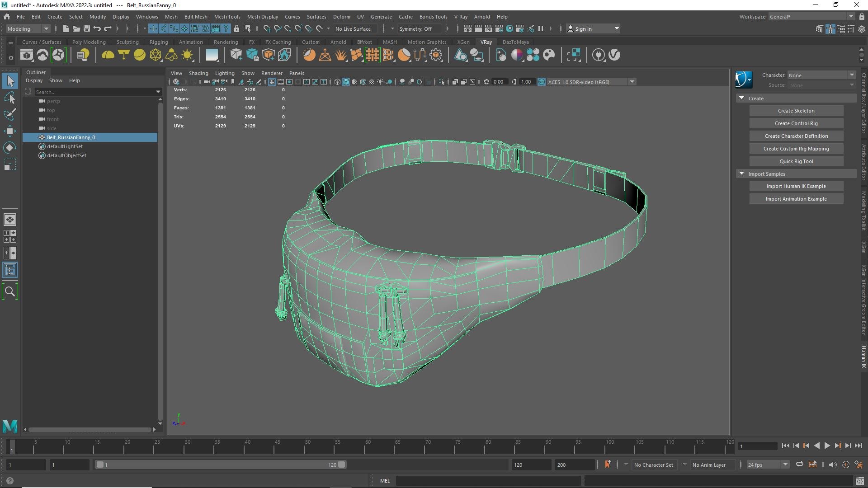Click the Import Animation Example button
The width and height of the screenshot is (868, 488).
(x=796, y=199)
